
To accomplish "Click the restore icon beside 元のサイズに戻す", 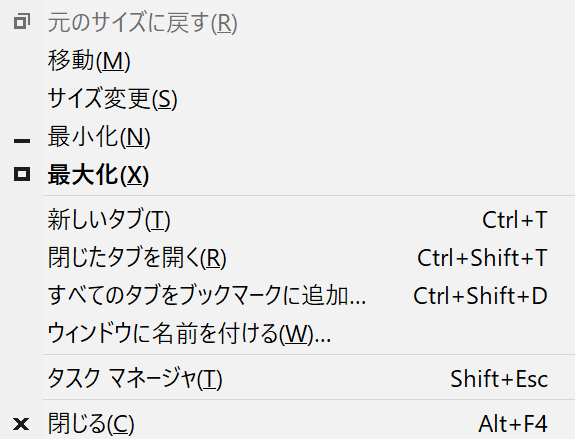I will pyautogui.click(x=22, y=21).
